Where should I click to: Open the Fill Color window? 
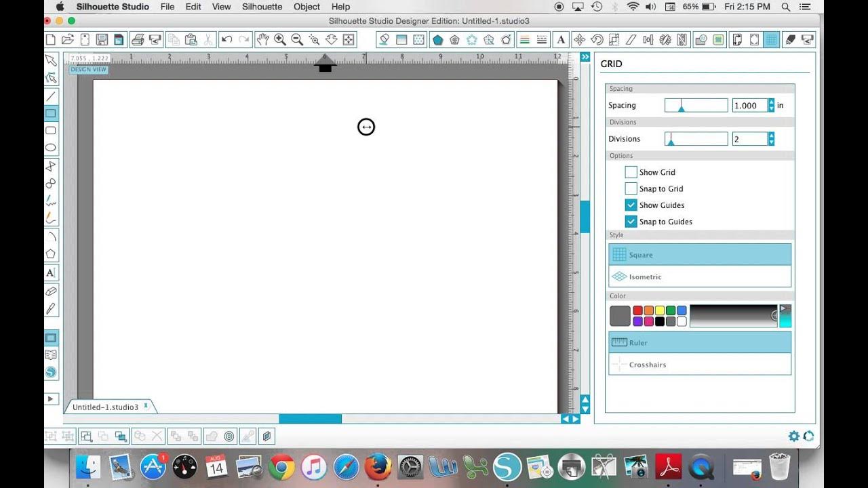[384, 40]
